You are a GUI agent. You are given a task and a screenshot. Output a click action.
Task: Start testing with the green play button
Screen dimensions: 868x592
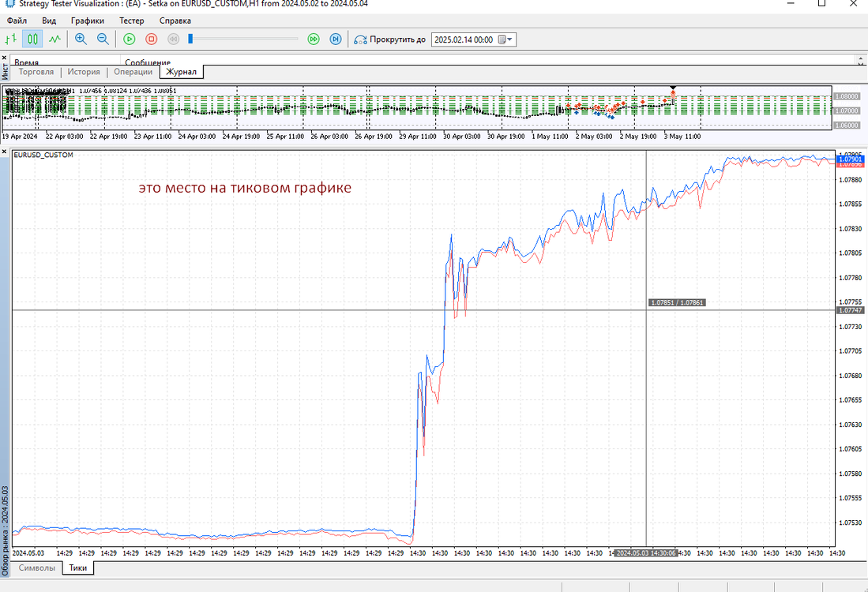(129, 39)
